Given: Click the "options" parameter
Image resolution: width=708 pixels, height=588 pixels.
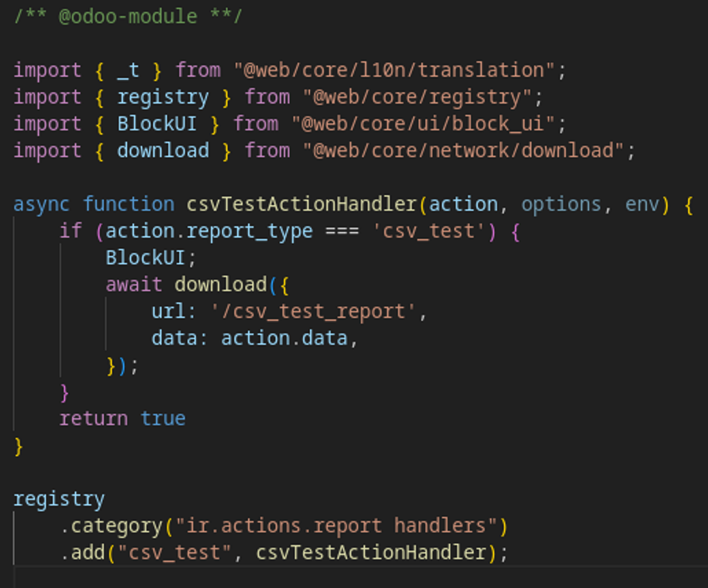Looking at the screenshot, I should tap(561, 204).
